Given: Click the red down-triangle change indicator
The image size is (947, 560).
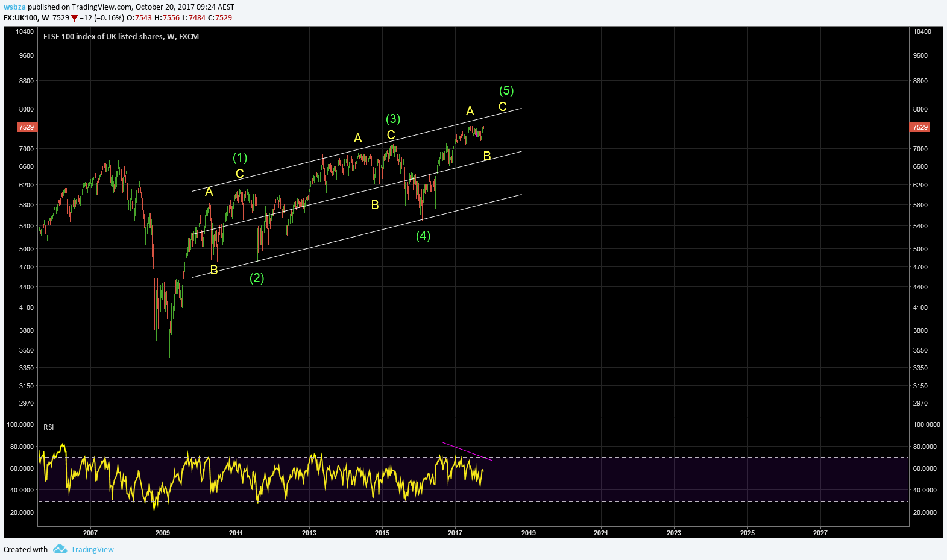Looking at the screenshot, I should click(75, 18).
